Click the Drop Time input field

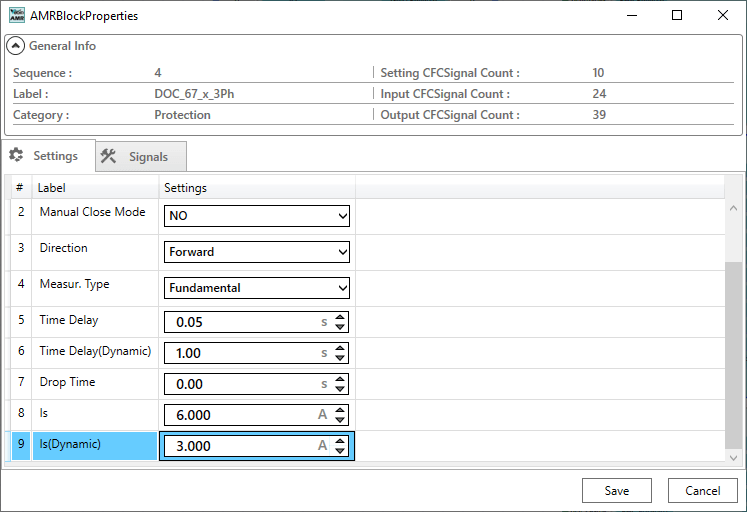(243, 384)
